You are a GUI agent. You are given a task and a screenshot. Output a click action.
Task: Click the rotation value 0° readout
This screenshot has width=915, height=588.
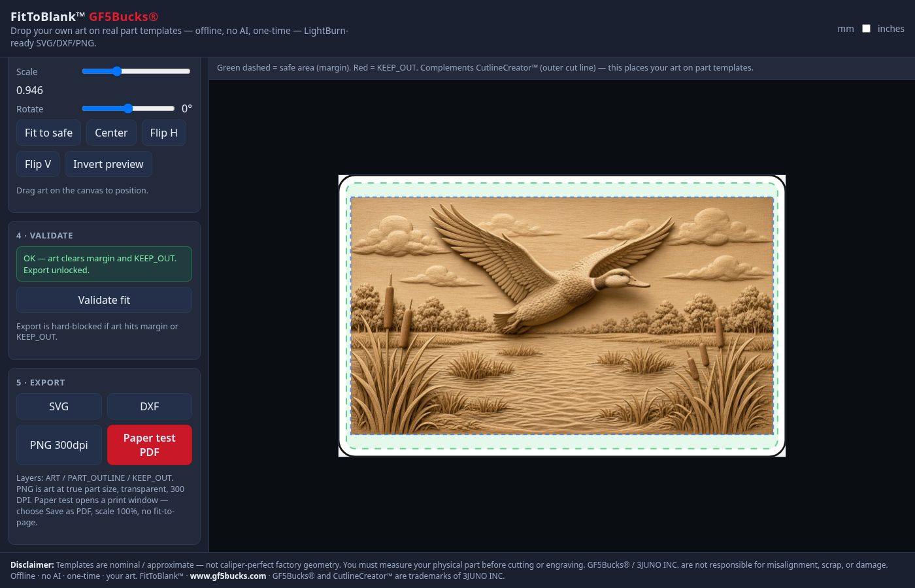[187, 108]
